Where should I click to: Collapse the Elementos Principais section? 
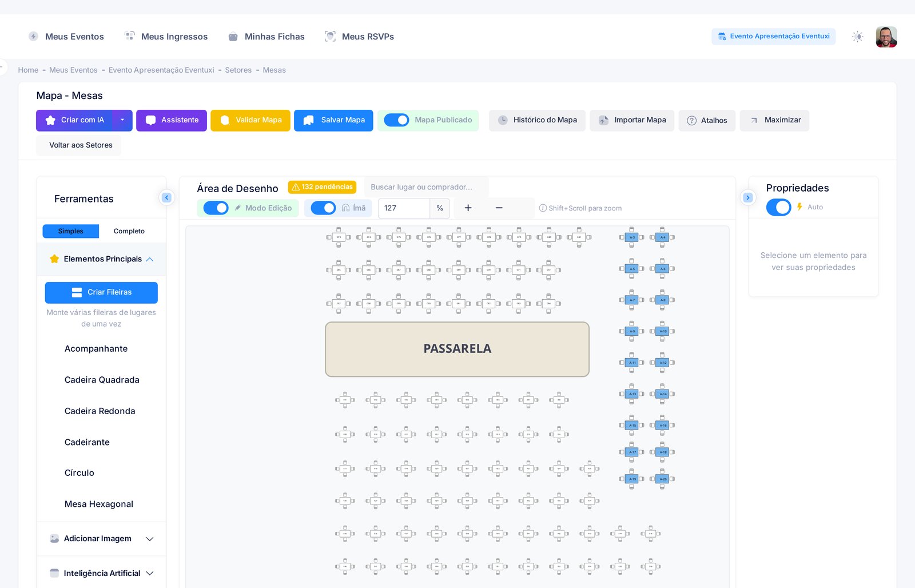(102, 259)
